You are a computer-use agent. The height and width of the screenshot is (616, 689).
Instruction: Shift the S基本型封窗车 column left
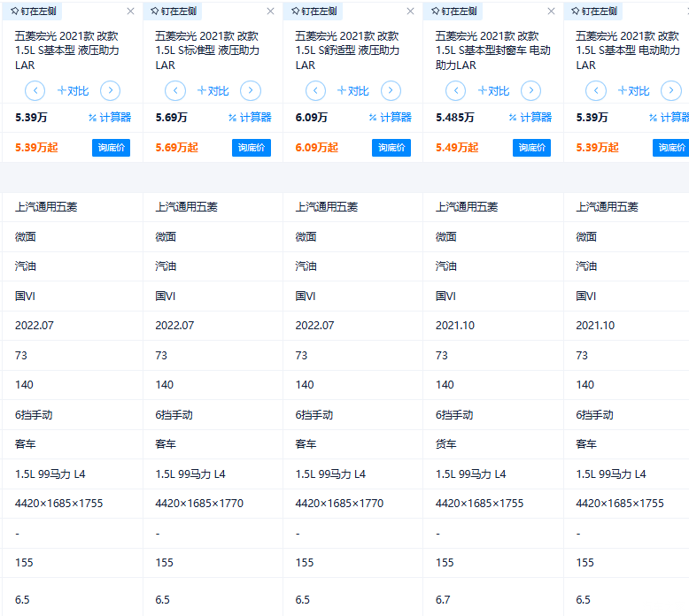pos(455,91)
